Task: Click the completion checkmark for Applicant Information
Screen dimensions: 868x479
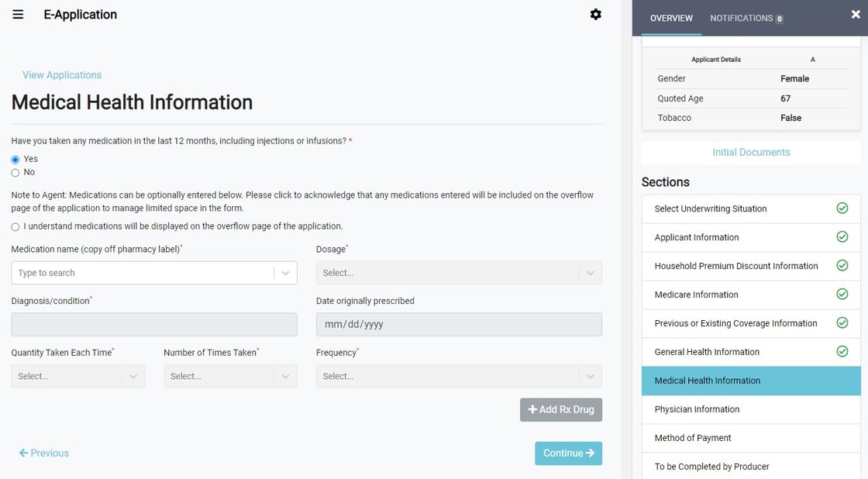Action: [x=842, y=237]
